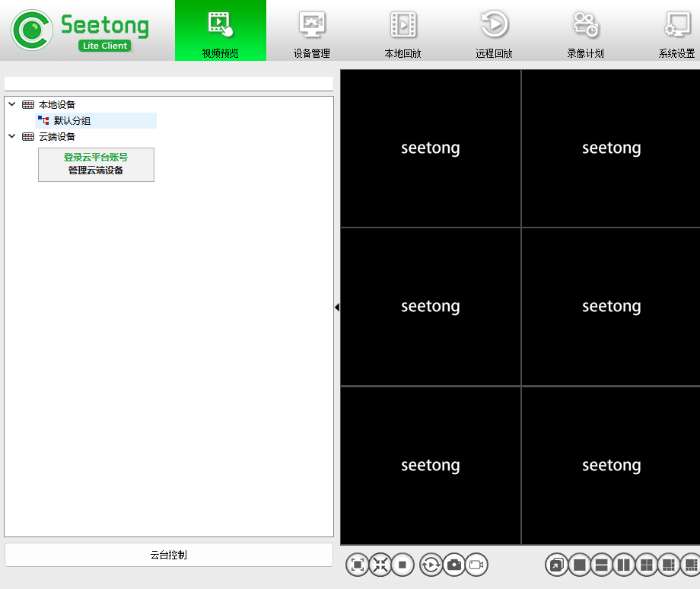Switch to two stacked windows layout
This screenshot has height=589, width=700.
602,565
